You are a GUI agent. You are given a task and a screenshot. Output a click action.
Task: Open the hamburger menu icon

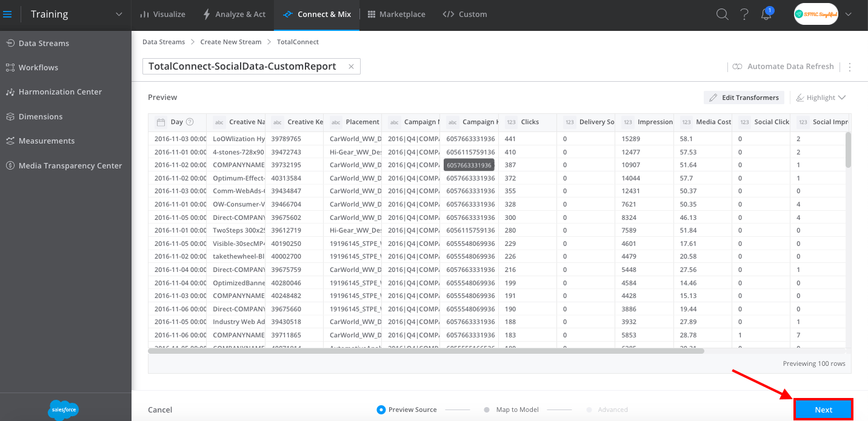pyautogui.click(x=7, y=14)
